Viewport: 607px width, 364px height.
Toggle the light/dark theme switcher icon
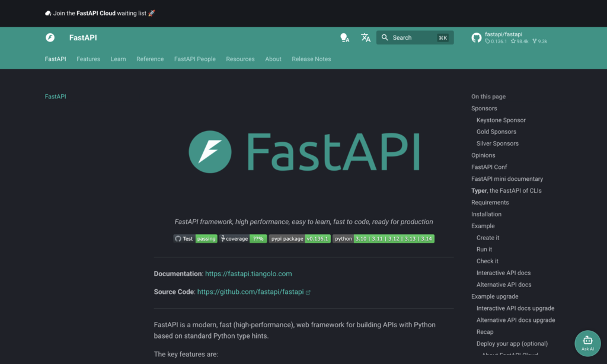[x=344, y=37]
